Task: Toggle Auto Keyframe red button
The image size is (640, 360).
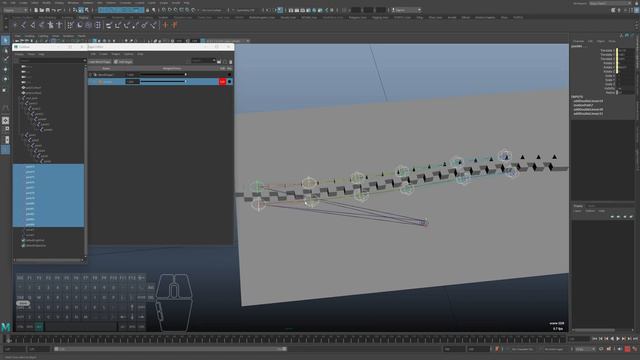Action: pyautogui.click(x=627, y=349)
